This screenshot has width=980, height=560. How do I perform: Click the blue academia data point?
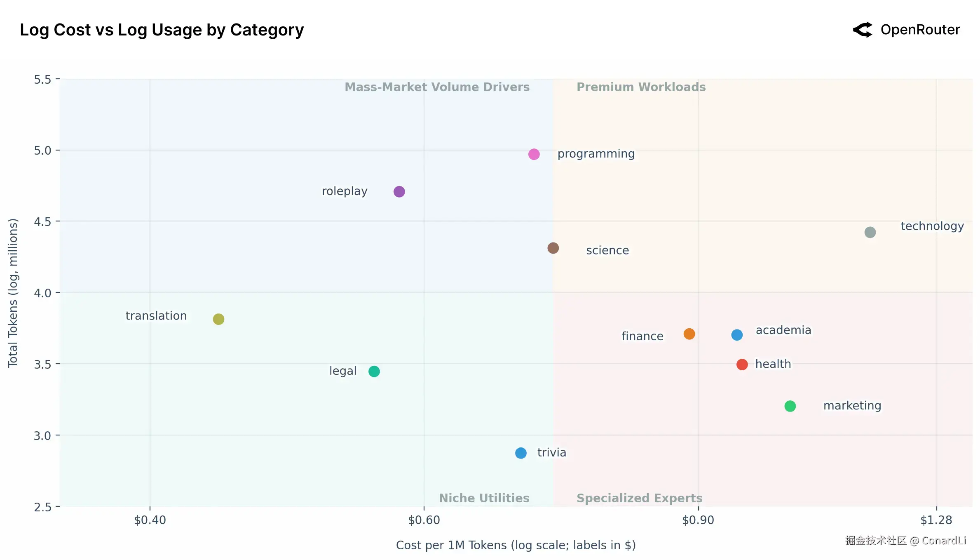point(737,335)
